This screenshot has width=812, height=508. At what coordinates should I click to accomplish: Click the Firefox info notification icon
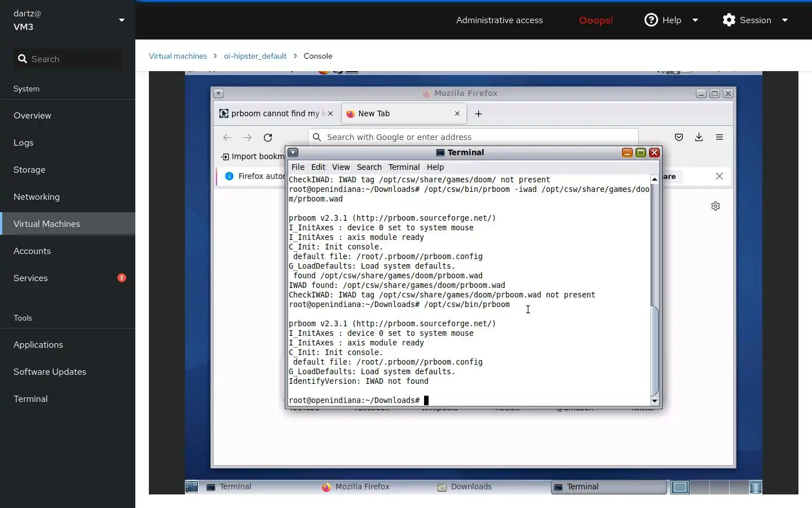click(230, 176)
